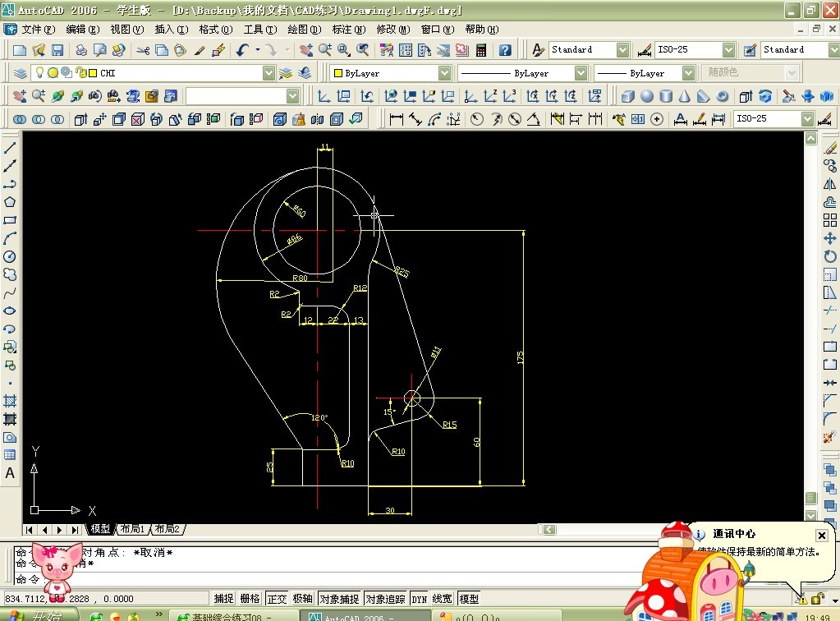Open the 修改(M) menu
The height and width of the screenshot is (621, 840).
click(393, 30)
